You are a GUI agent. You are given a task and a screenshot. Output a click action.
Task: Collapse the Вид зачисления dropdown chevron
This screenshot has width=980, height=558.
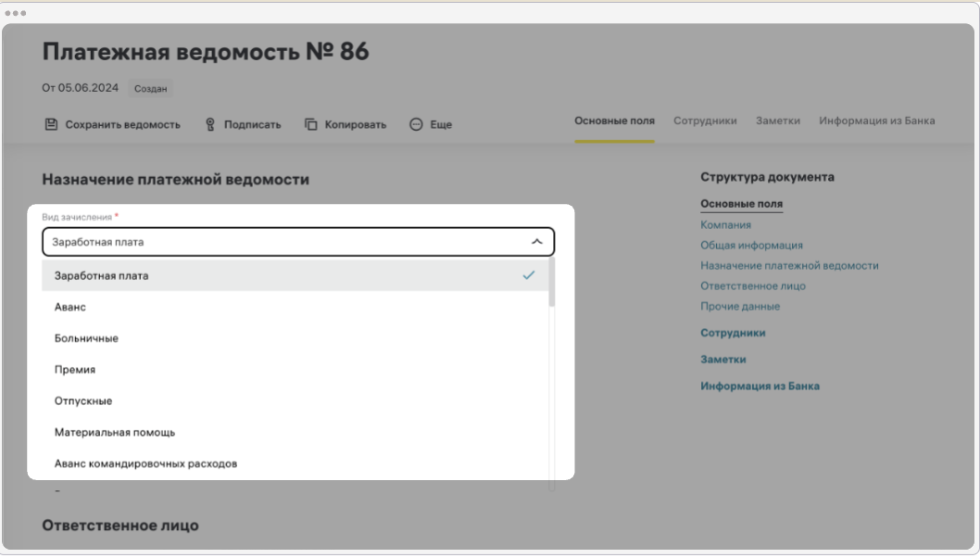point(536,242)
